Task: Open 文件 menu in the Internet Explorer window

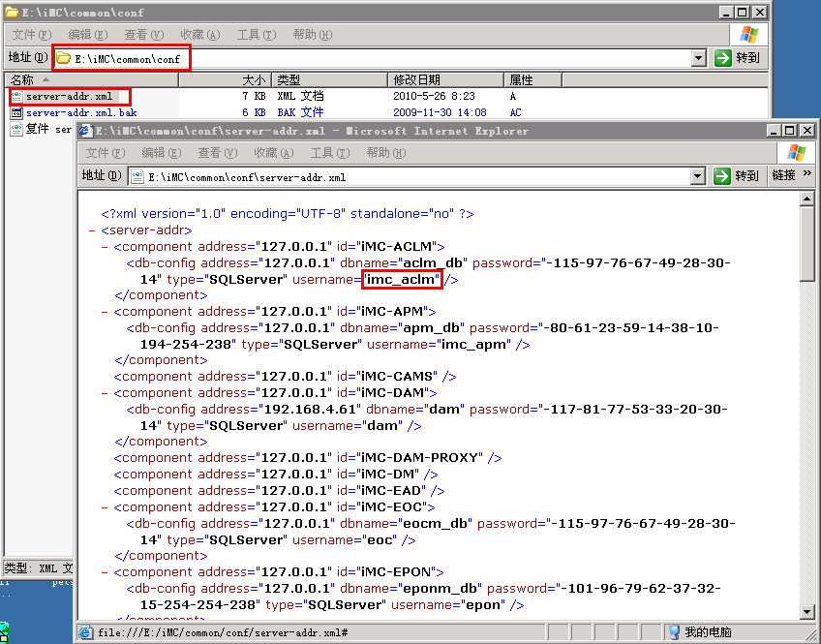Action: (106, 153)
